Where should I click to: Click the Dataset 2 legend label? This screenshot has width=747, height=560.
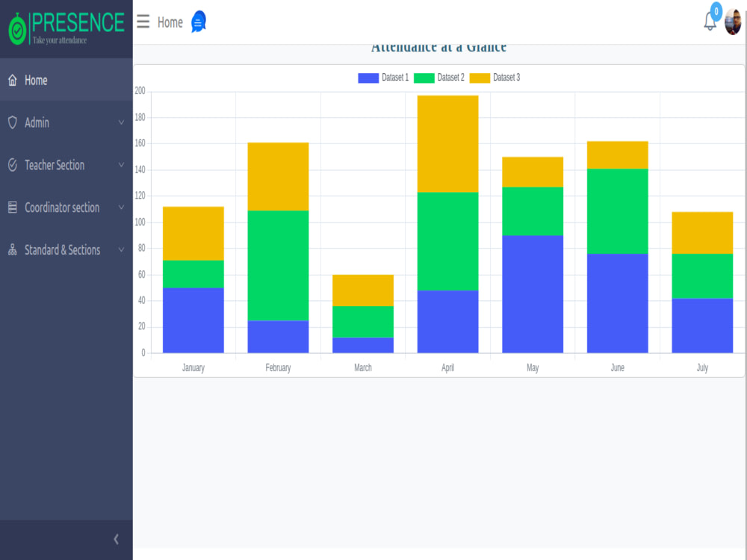click(x=450, y=78)
